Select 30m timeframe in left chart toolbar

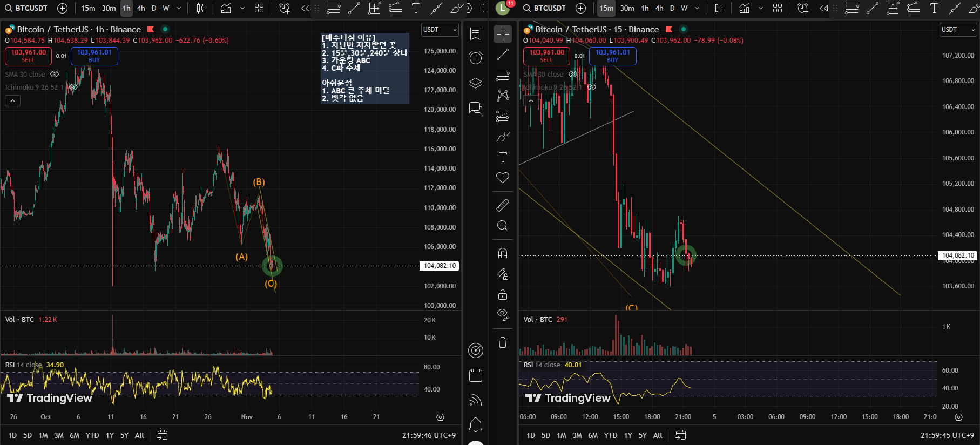point(109,8)
